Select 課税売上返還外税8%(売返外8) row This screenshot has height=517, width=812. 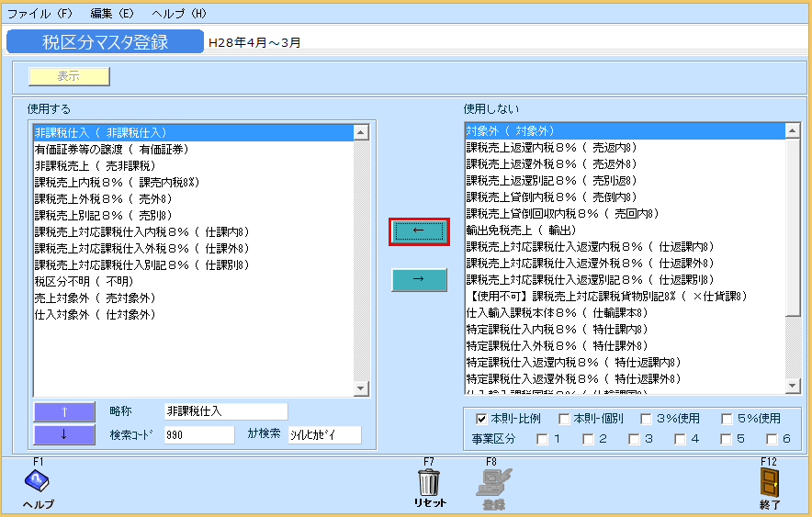pyautogui.click(x=625, y=164)
